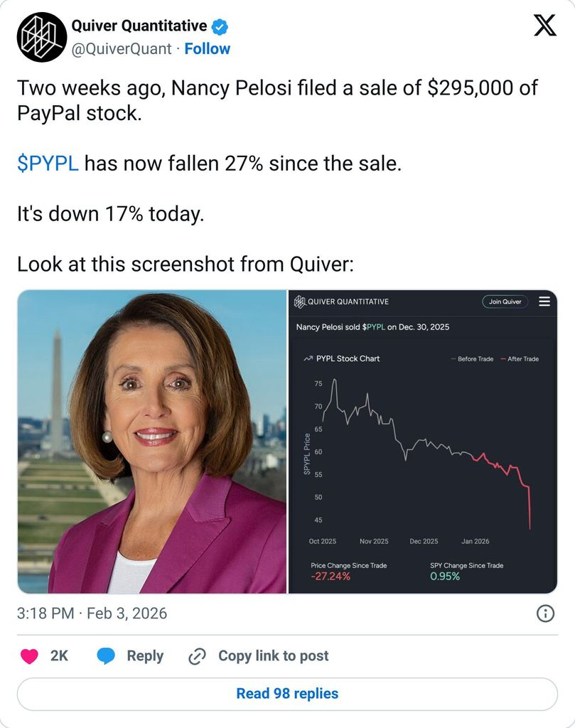Viewport: 575px width, 728px height.
Task: Open the Nancy Pelosi portrait photo
Action: coord(151,441)
